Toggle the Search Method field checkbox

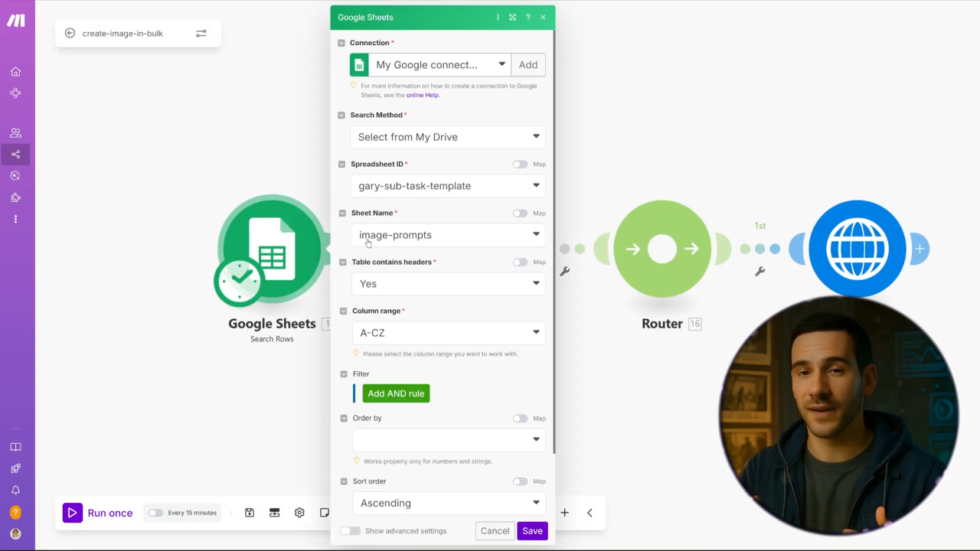pyautogui.click(x=341, y=115)
